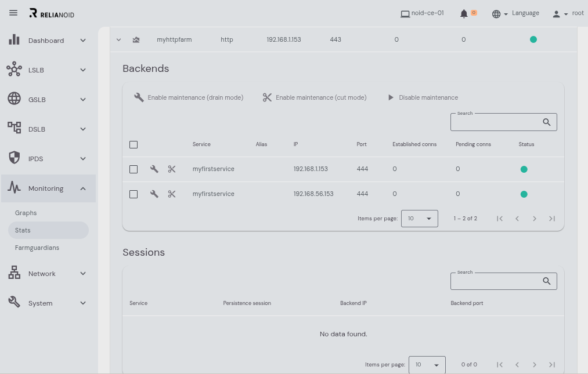The width and height of the screenshot is (588, 374).
Task: Open Backends items per page dropdown
Action: [419, 219]
